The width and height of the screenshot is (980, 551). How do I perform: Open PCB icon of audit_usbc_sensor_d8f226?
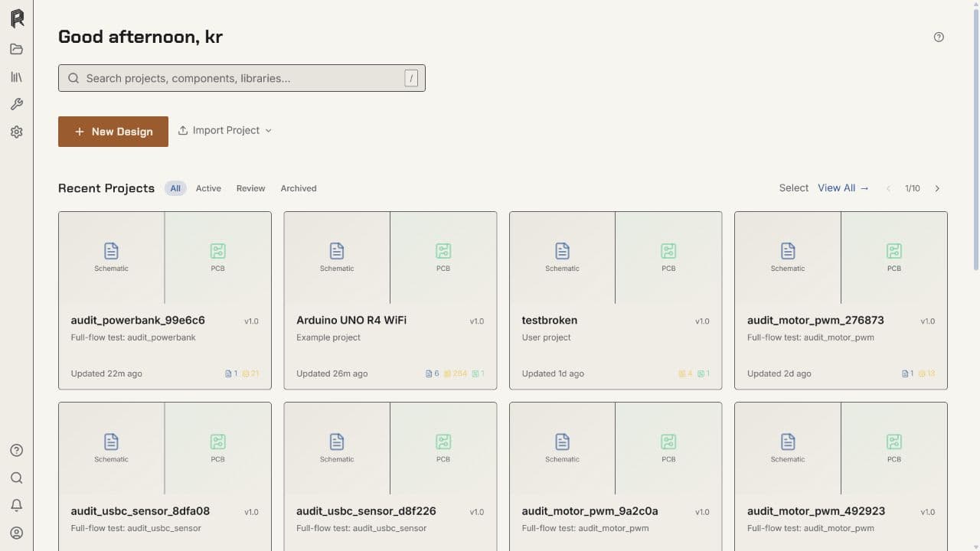443,442
